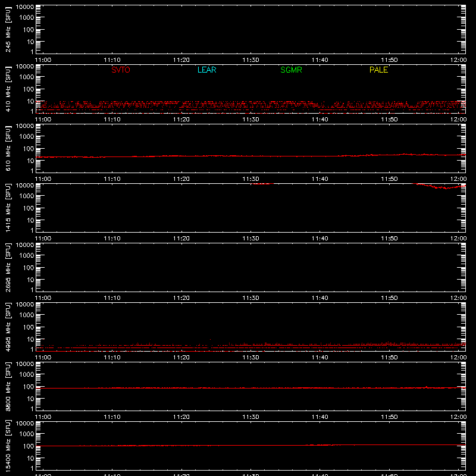Click the 1000 tick label of the 15400 MHz panel
Screen dimensions: 476x476
point(26,434)
